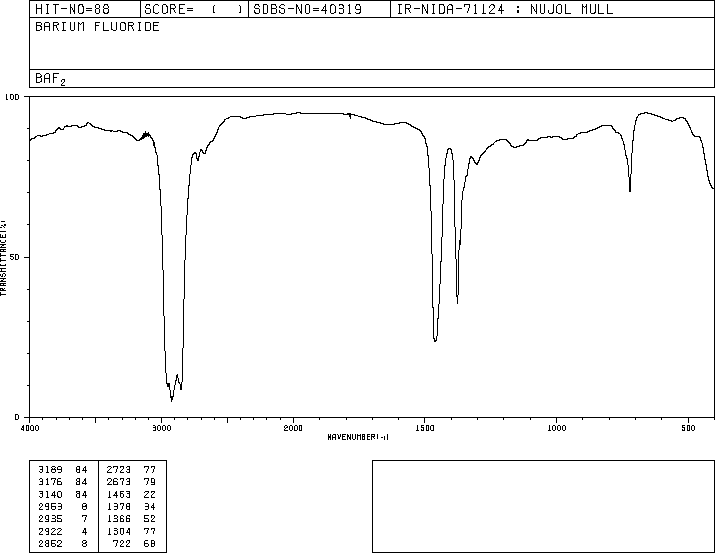Screen dimensions: 715x553
Task: Click the sharp absorption dip near 722 on the curve
Action: [x=630, y=189]
